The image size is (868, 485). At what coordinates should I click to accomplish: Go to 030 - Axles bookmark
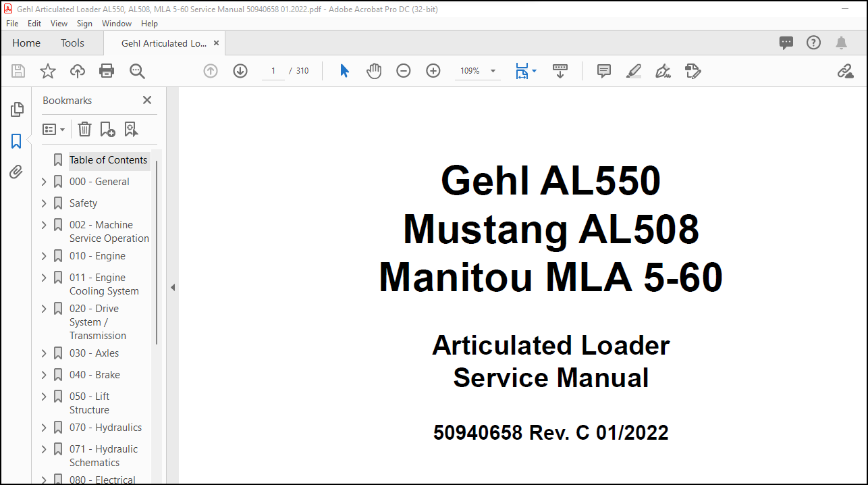point(94,353)
